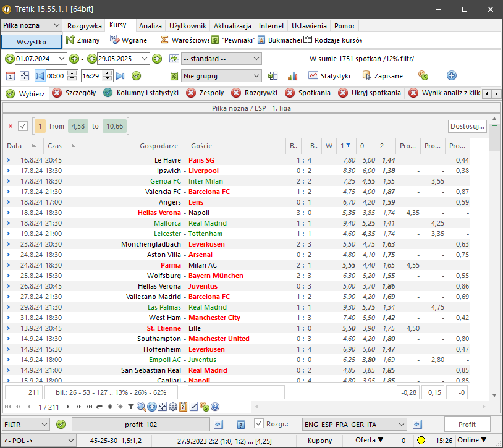
Task: Open the ENG_ESP_FRA_GER_ITA league dropdown
Action: (355, 425)
